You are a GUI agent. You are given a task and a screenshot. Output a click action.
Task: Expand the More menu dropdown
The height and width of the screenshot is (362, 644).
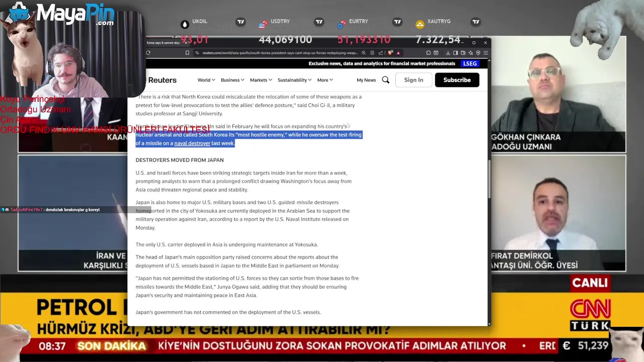325,80
